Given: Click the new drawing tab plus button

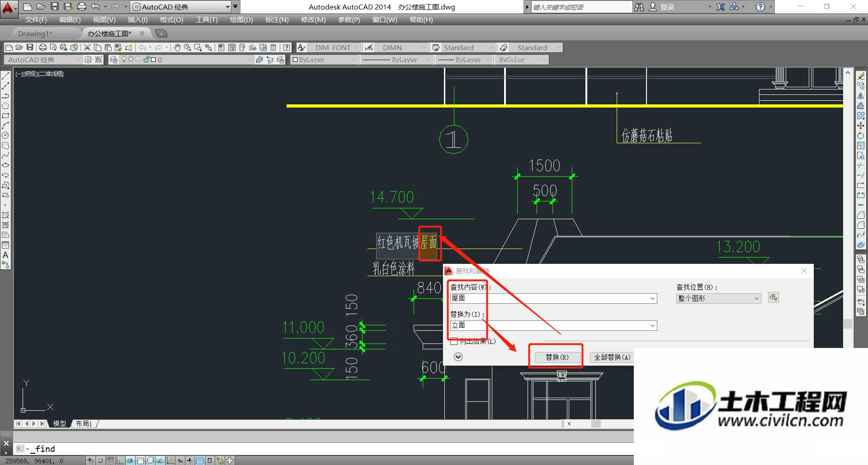Looking at the screenshot, I should point(161,33).
